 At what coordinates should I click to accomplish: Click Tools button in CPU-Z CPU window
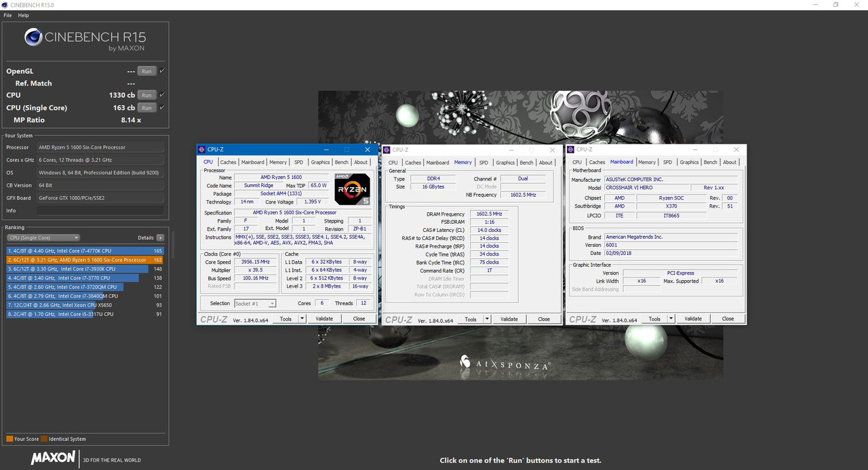[286, 319]
